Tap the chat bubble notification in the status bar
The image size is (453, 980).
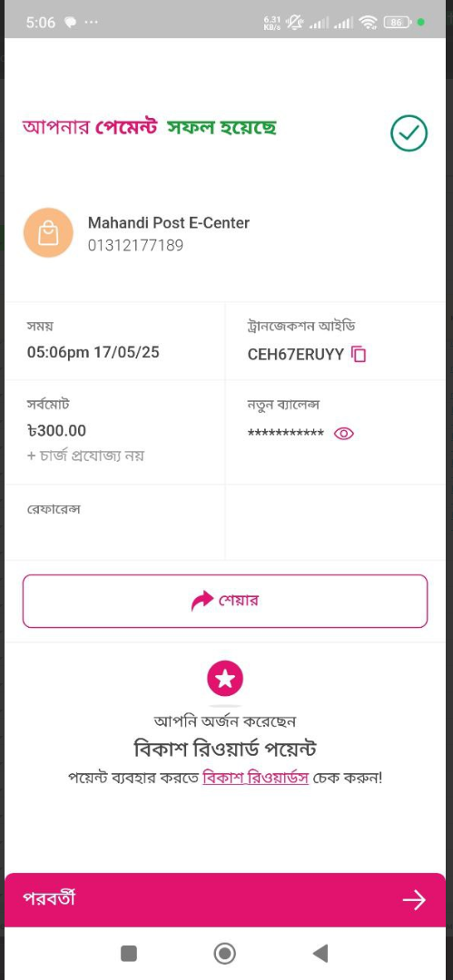71,23
